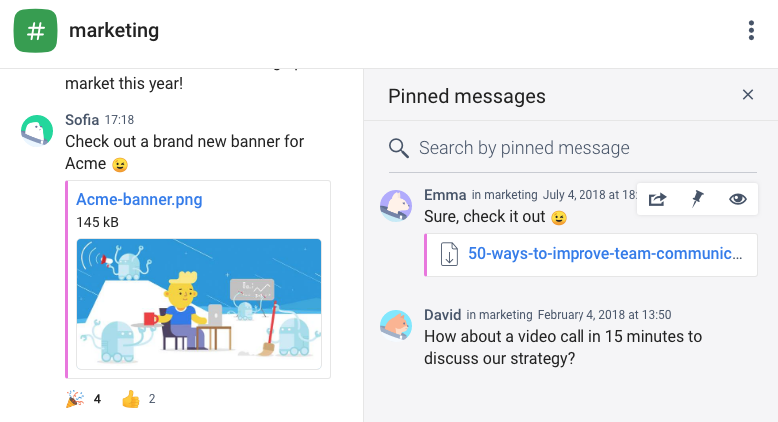Forward Emma's pinned message using share icon
The height and width of the screenshot is (422, 778).
657,199
